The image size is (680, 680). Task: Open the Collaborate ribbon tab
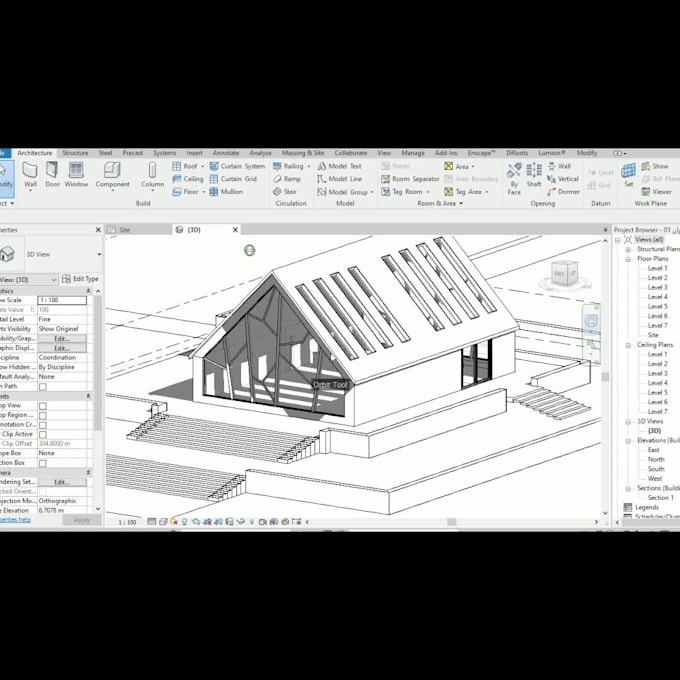point(350,153)
